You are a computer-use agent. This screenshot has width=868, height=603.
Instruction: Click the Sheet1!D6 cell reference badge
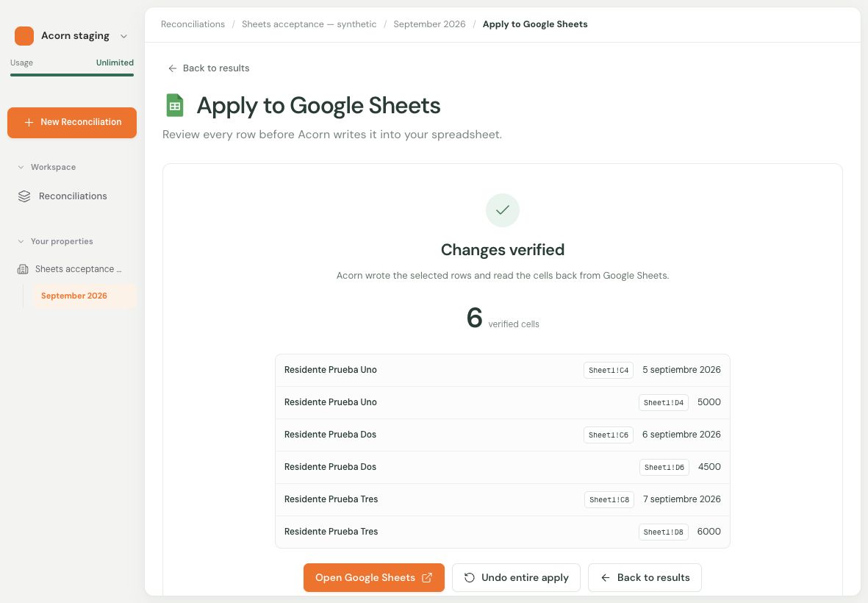point(664,468)
